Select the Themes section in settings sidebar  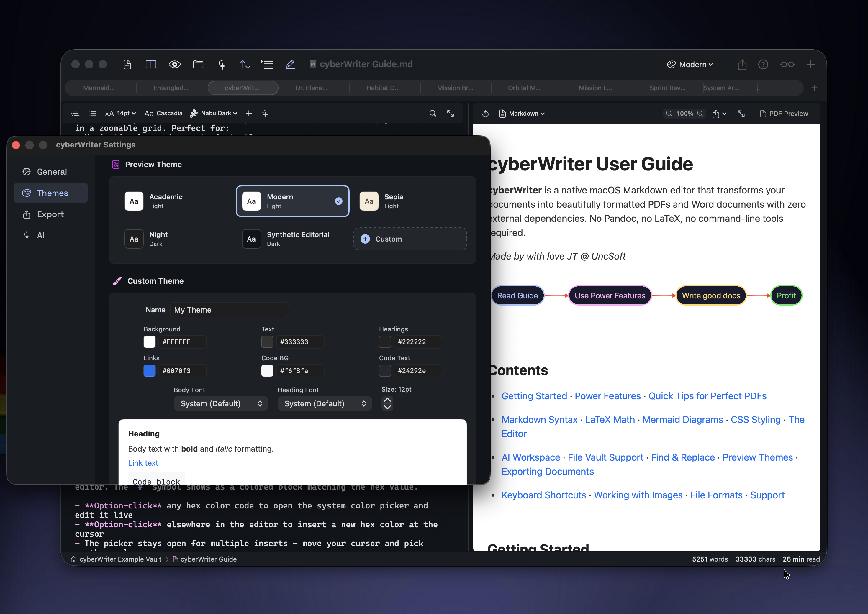(50, 193)
